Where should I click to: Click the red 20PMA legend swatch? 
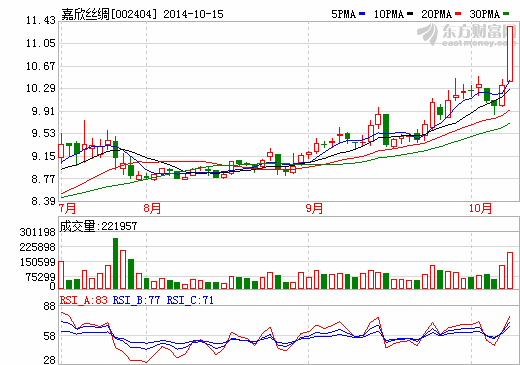coord(458,14)
